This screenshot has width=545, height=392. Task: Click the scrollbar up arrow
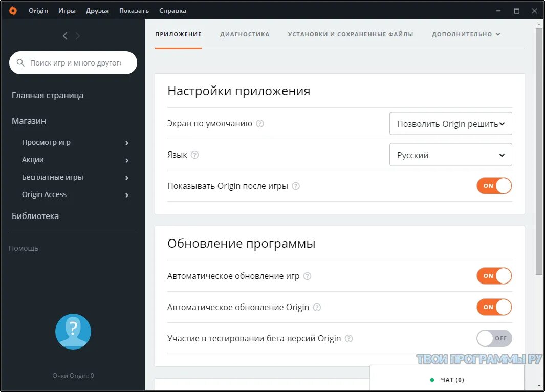point(539,24)
